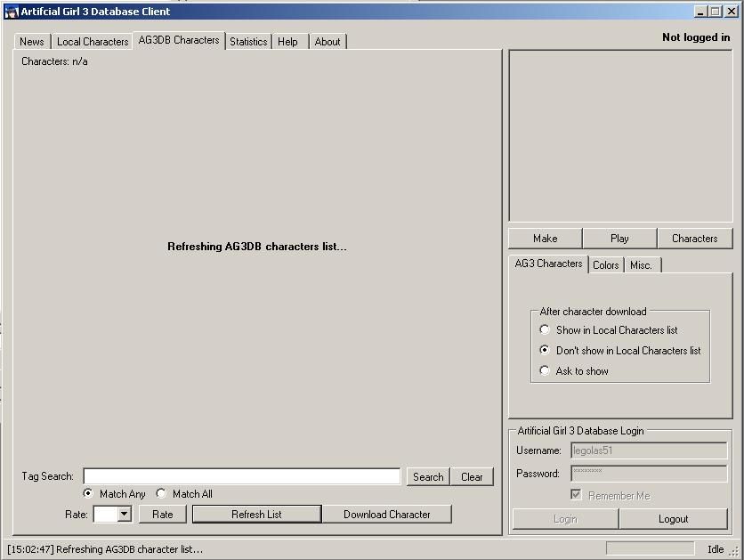Click the Login button
This screenshot has width=744, height=560.
point(566,519)
